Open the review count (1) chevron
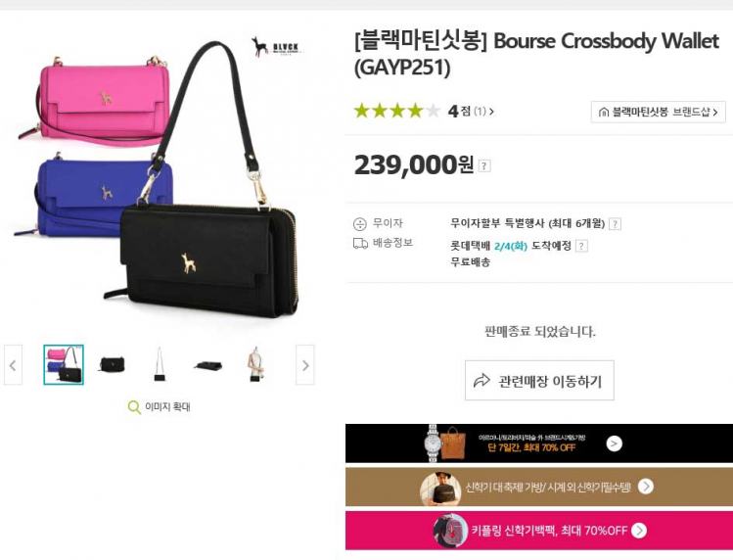Image resolution: width=733 pixels, height=560 pixels. click(483, 112)
